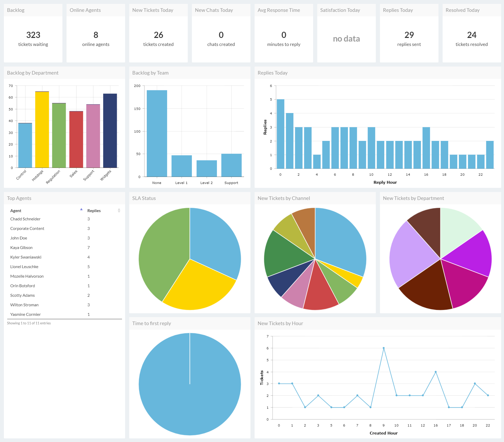Click the Backlog by Department panel title

click(33, 73)
